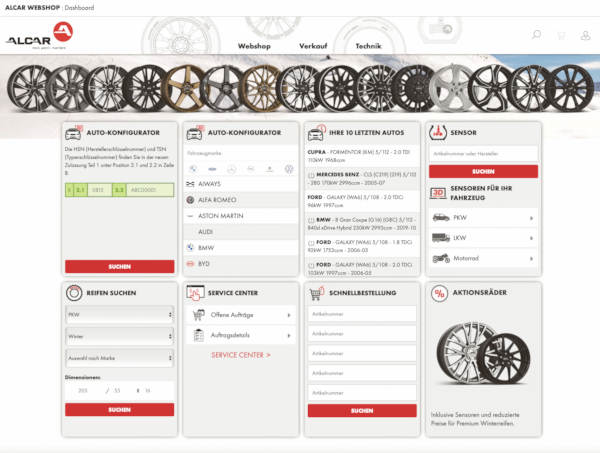This screenshot has height=453, width=600.
Task: Click the Service Center touch-screen icon
Action: 195,293
